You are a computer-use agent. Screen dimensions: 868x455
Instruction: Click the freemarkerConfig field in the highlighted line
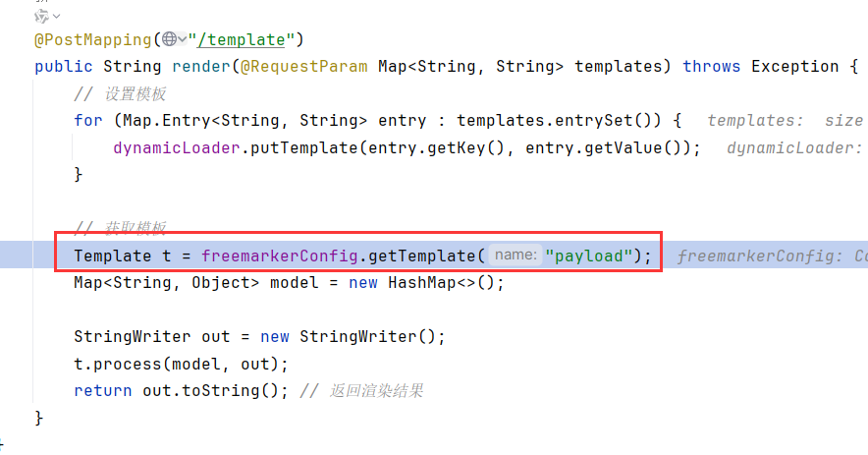coord(280,256)
